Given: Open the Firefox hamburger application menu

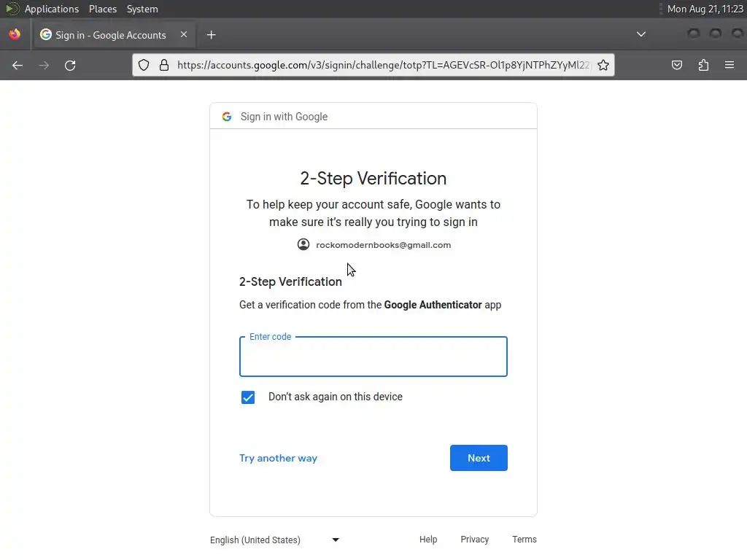Looking at the screenshot, I should click(x=729, y=66).
